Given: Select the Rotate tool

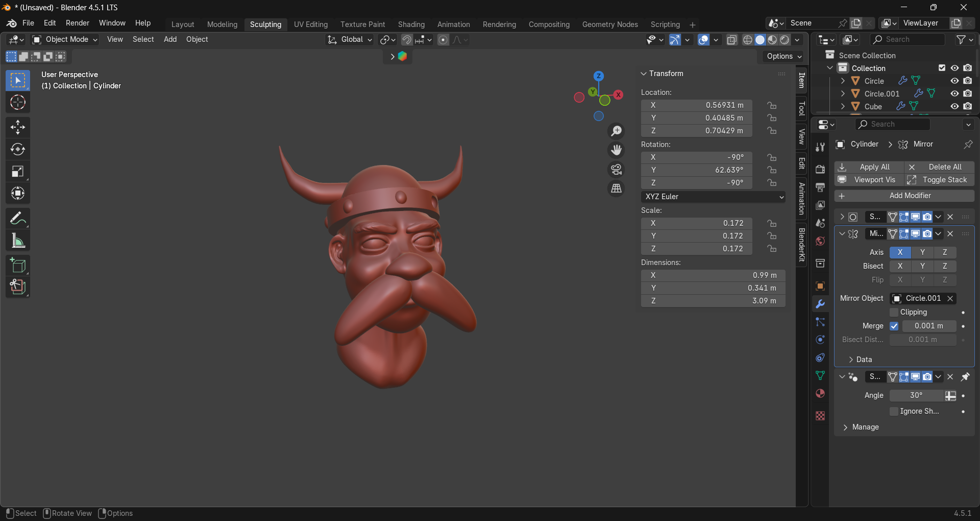Looking at the screenshot, I should pyautogui.click(x=18, y=149).
